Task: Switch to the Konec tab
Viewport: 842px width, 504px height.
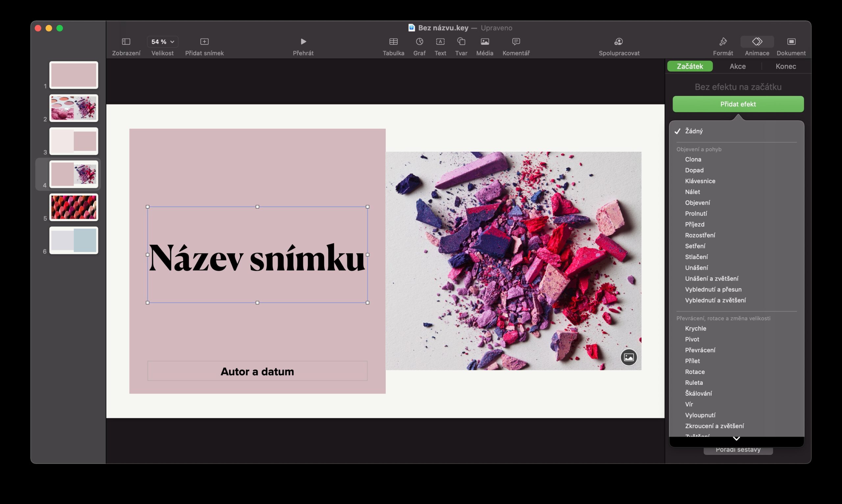Action: point(785,66)
